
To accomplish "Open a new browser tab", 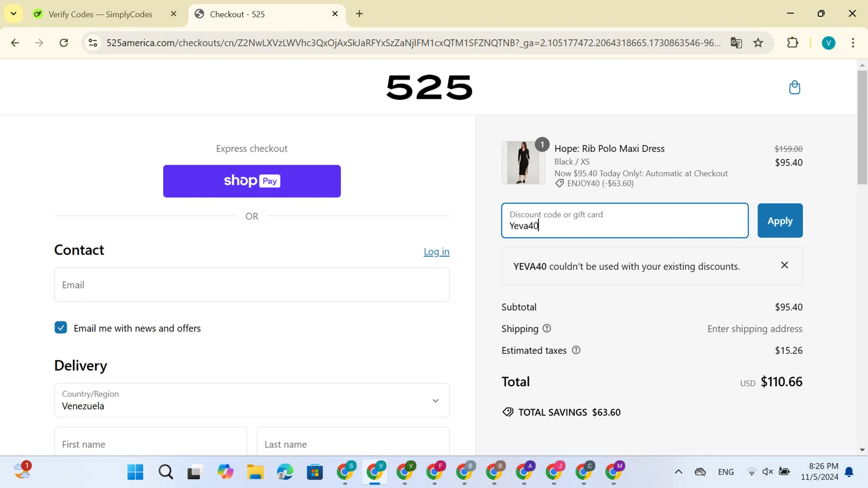I will [x=359, y=14].
